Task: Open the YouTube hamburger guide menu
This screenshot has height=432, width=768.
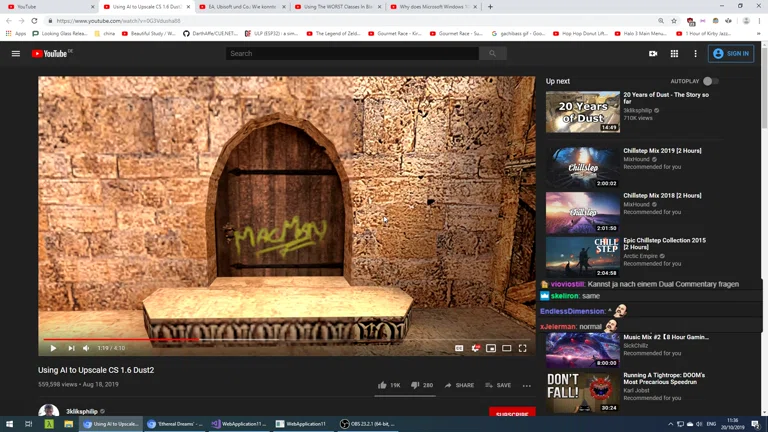Action: [x=16, y=53]
